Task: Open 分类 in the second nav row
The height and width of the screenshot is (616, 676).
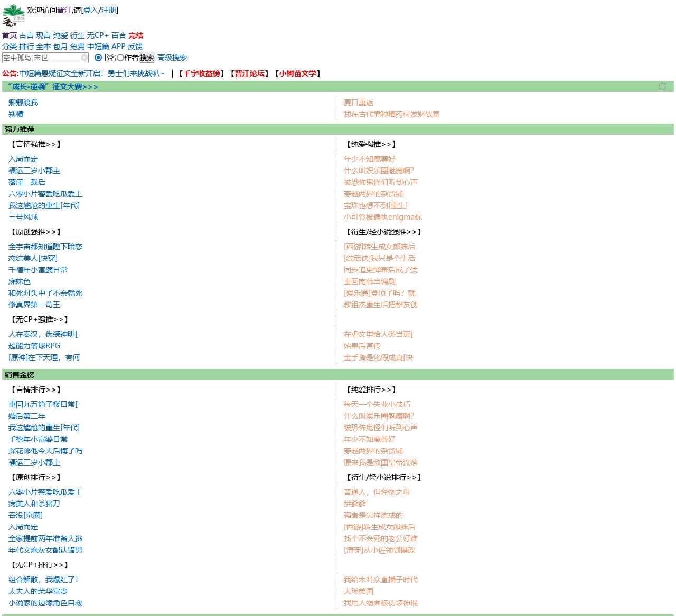Action: click(10, 46)
